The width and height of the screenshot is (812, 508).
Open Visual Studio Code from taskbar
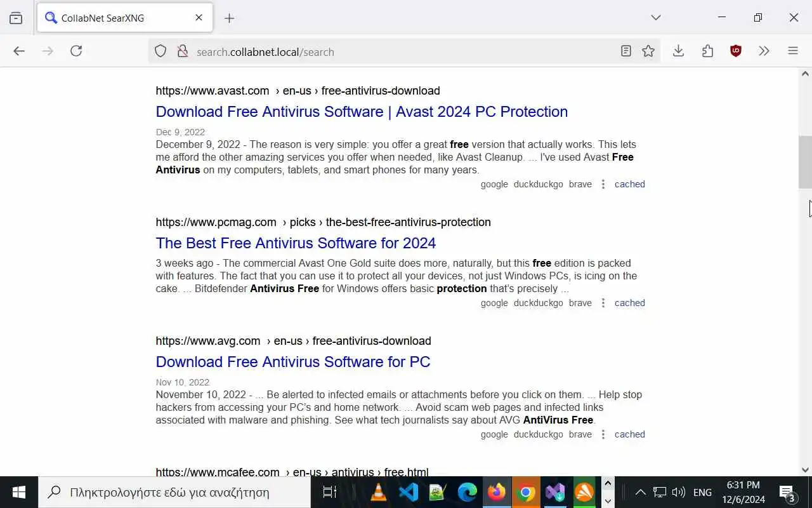point(409,492)
